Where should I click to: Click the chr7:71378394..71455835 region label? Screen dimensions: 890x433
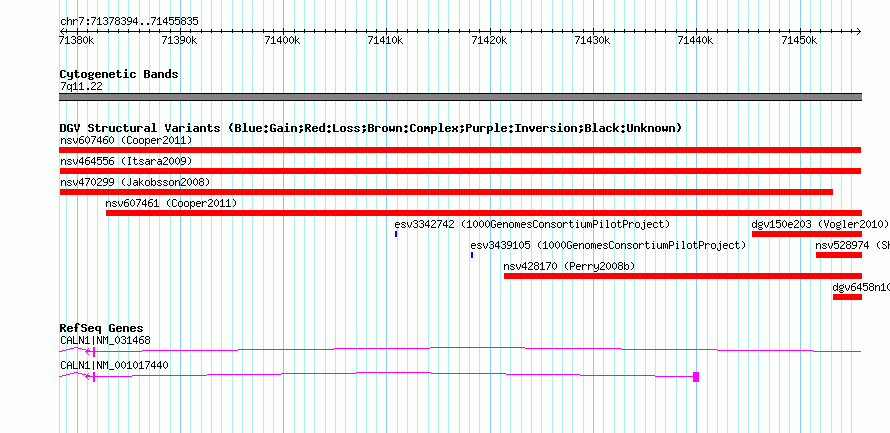coord(129,22)
